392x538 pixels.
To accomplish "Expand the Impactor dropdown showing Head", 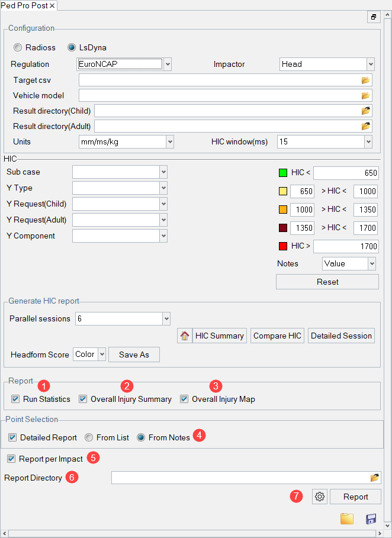I will [370, 65].
